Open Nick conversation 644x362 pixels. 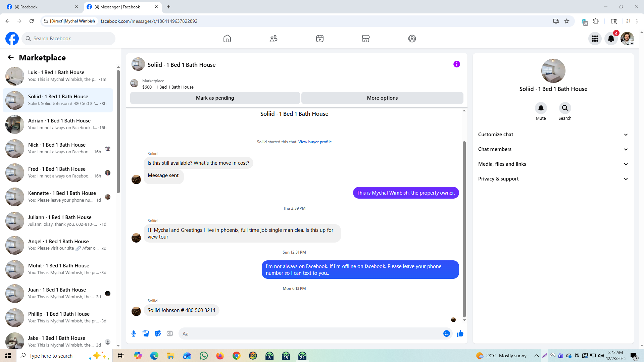point(58,149)
